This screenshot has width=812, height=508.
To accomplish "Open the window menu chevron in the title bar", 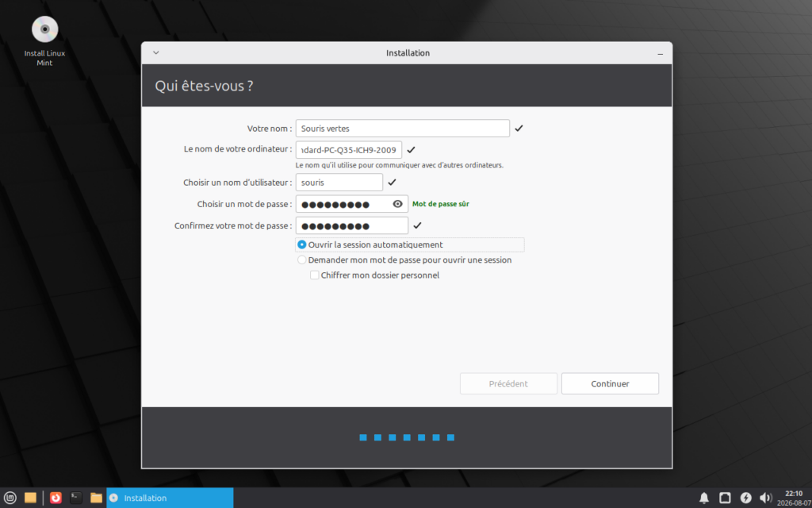I will point(156,53).
